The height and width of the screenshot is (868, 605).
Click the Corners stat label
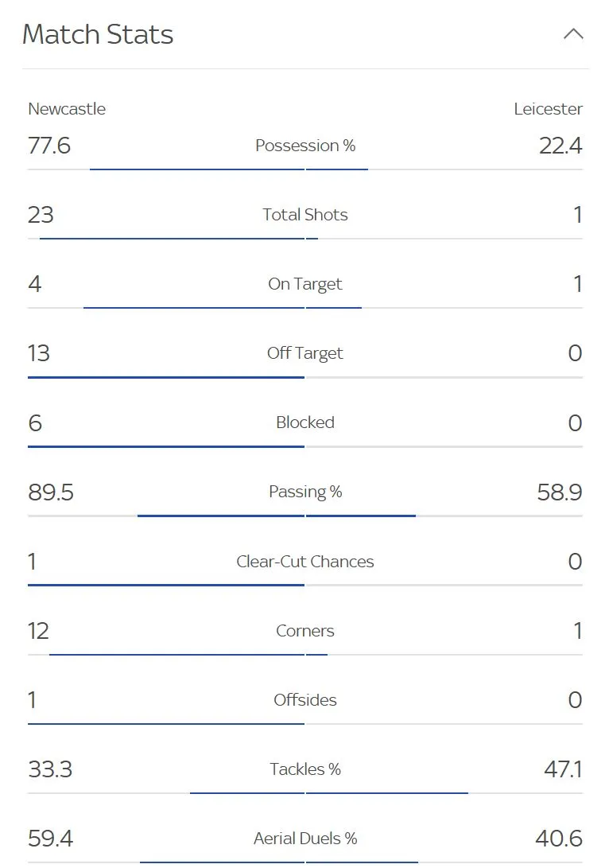305,631
